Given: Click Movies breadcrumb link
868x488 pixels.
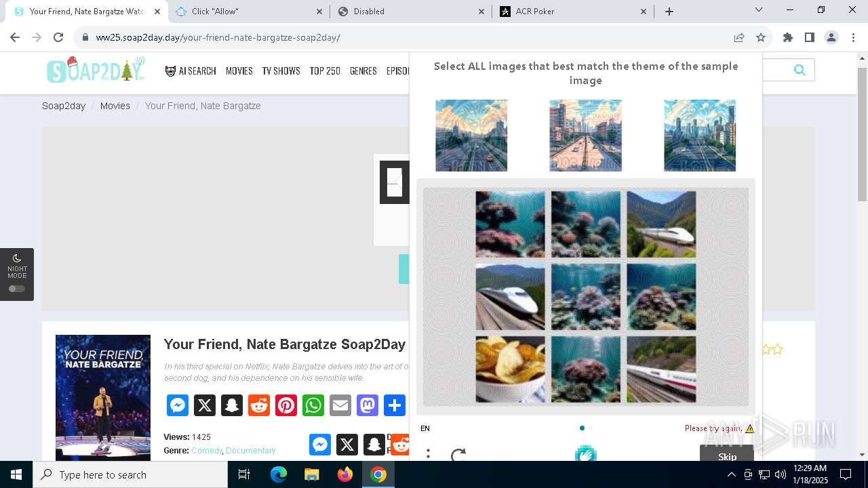Looking at the screenshot, I should tap(115, 106).
